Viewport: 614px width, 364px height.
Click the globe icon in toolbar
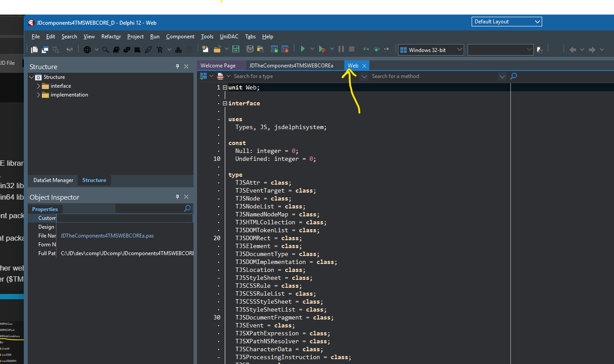(x=87, y=50)
